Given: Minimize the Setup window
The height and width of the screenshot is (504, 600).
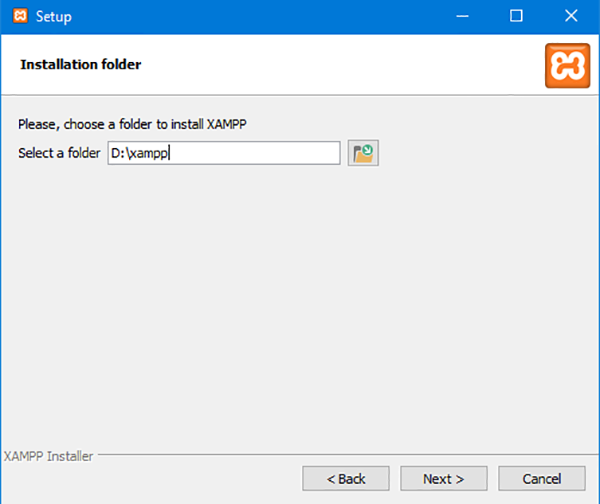Looking at the screenshot, I should [x=463, y=17].
